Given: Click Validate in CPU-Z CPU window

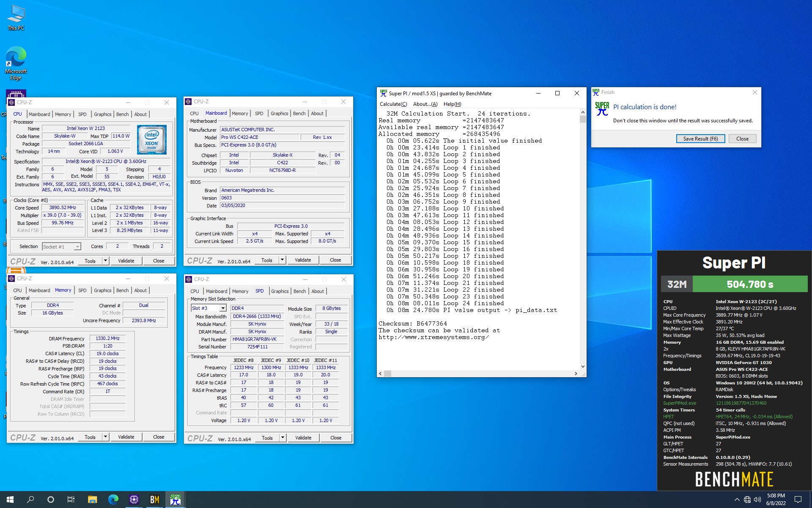Looking at the screenshot, I should 126,261.
